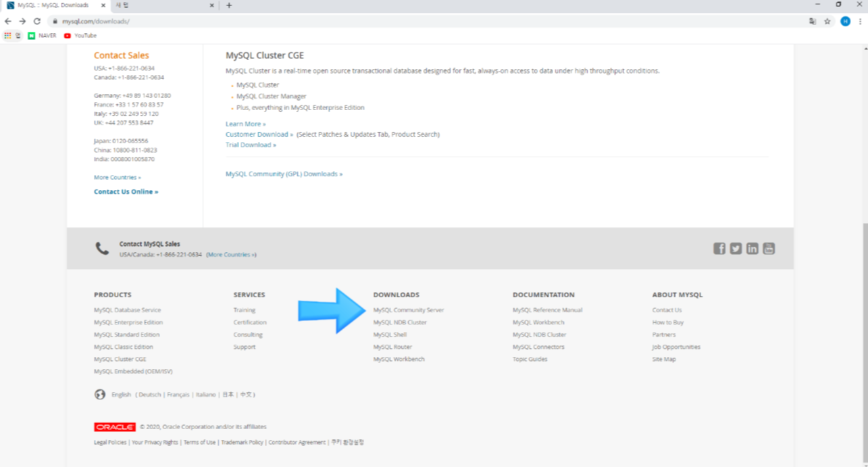Open MySQL Shell download link
The width and height of the screenshot is (868, 467).
point(390,335)
